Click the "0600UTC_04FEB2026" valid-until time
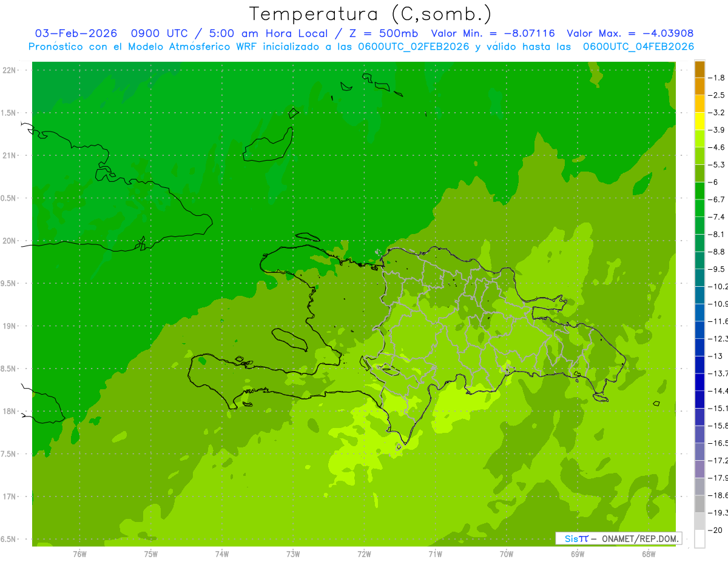This screenshot has width=728, height=562. pyautogui.click(x=638, y=47)
